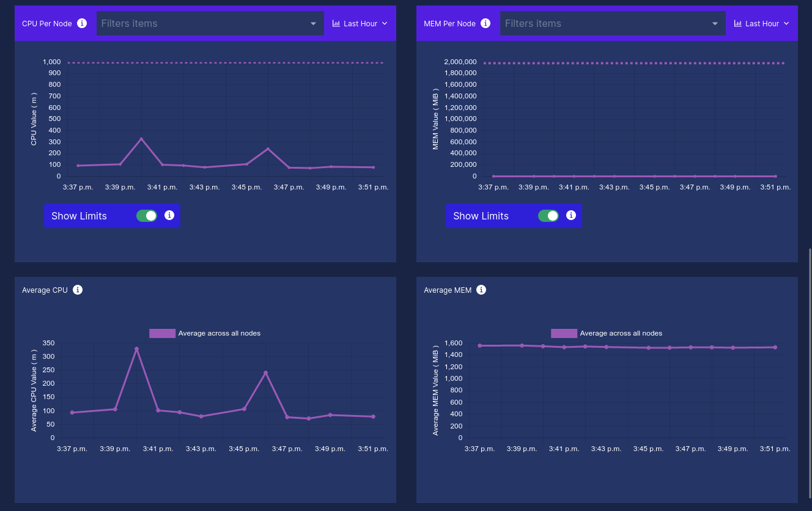The image size is (812, 511).
Task: Click chart icon in CPU Last Hour selector
Action: 336,23
